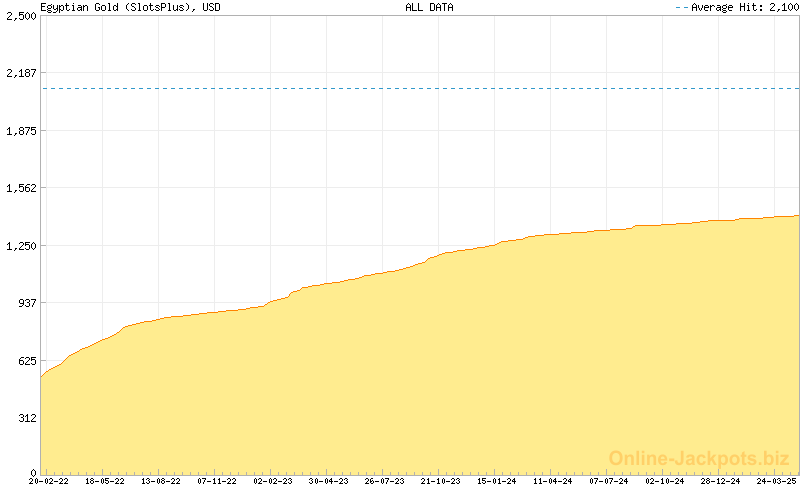Click the 2,187 y-axis label
The width and height of the screenshot is (800, 490).
(x=20, y=73)
